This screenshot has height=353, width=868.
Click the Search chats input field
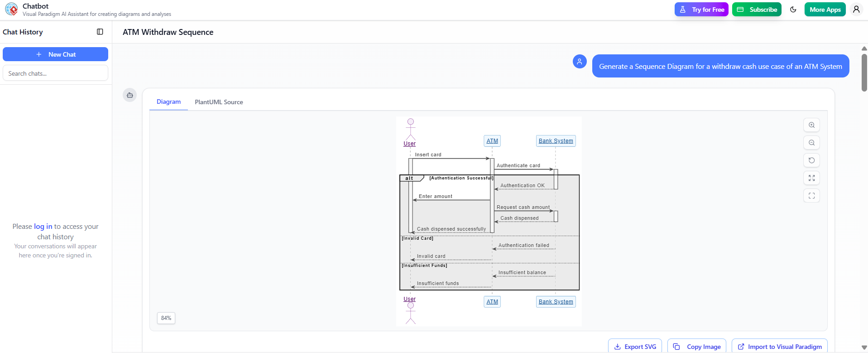coord(55,73)
